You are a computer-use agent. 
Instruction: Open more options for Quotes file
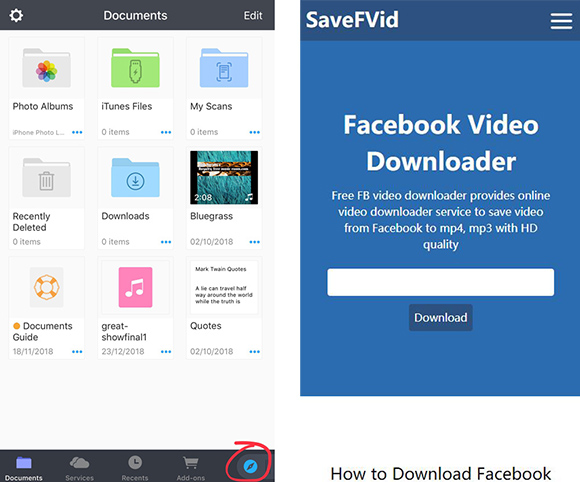tap(254, 352)
